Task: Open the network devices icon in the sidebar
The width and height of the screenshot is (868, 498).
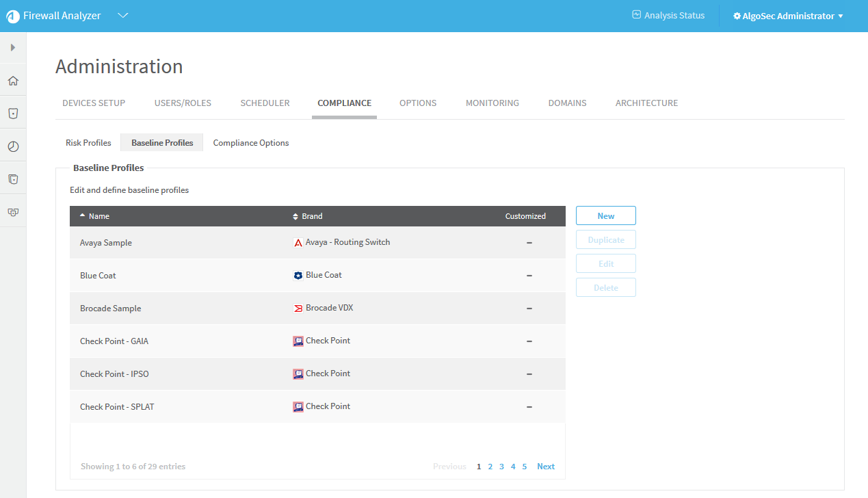Action: click(x=13, y=212)
